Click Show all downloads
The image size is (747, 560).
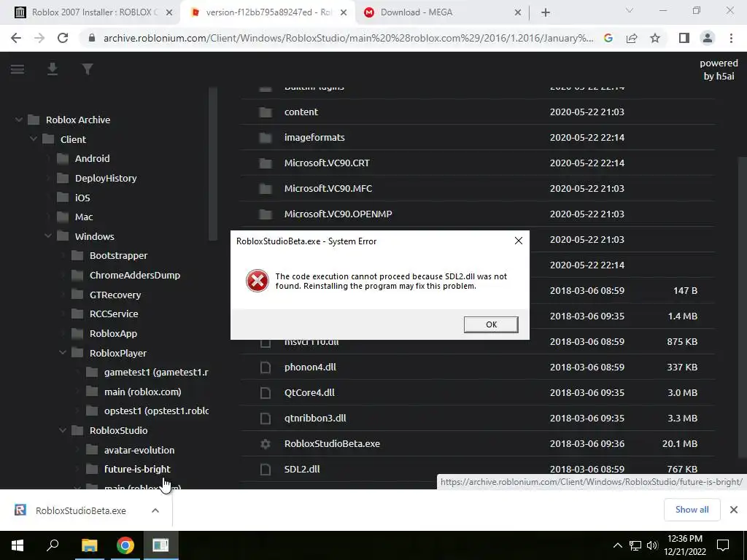coord(692,510)
